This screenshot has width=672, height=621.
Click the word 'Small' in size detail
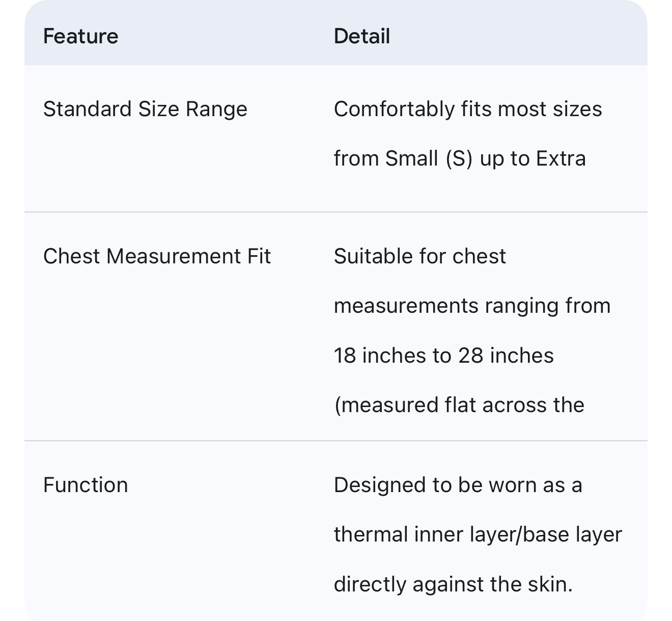[411, 158]
